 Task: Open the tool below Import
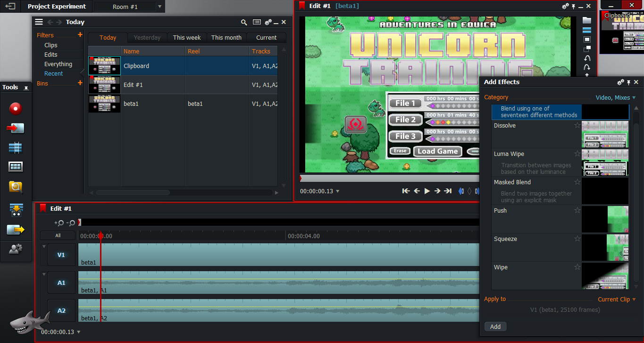[16, 147]
